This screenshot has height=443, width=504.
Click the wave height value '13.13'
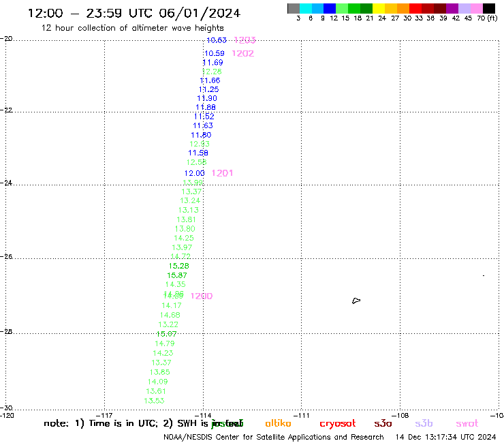[189, 210]
